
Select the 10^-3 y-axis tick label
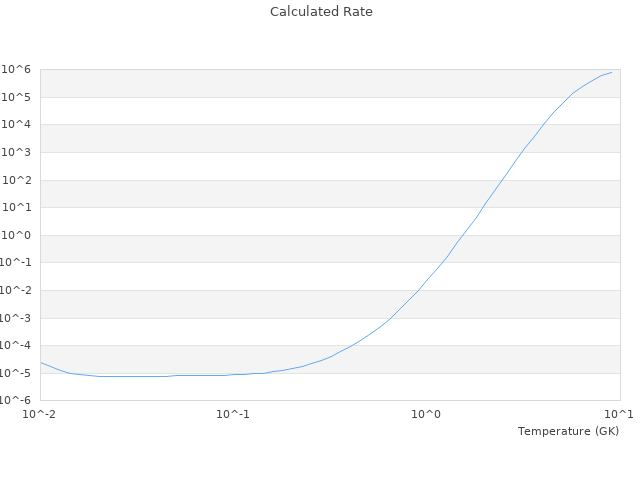tap(19, 319)
